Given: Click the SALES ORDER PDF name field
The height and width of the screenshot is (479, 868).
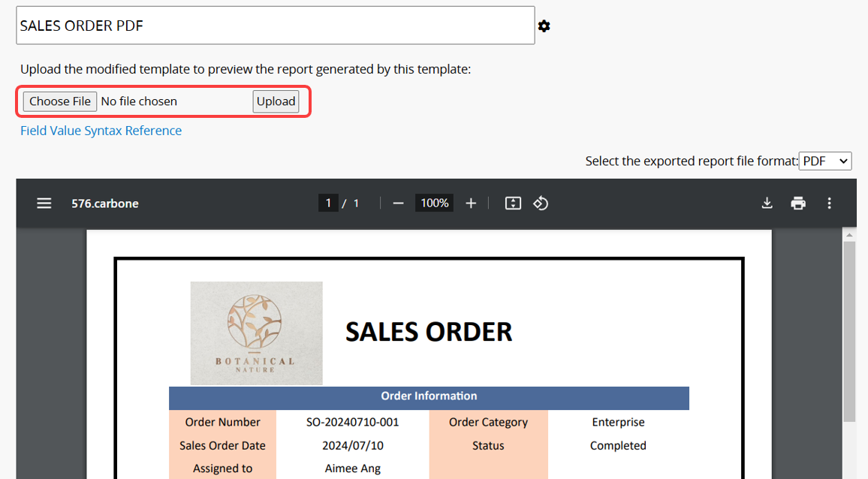Looking at the screenshot, I should 275,26.
